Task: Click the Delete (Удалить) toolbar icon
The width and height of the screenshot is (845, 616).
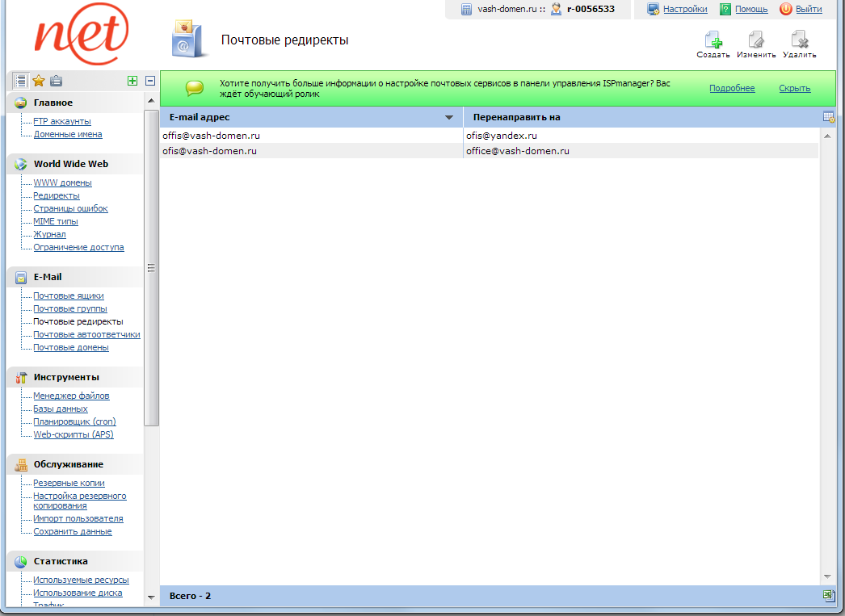Action: tap(799, 42)
